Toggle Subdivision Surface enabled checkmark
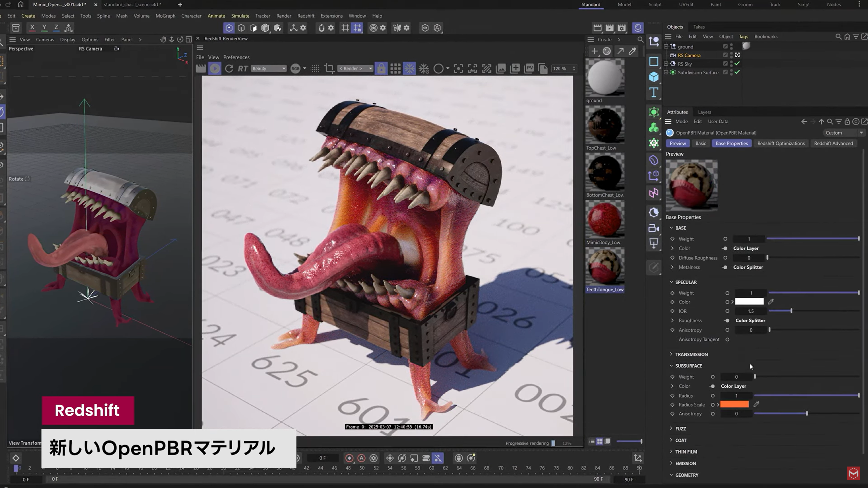This screenshot has width=868, height=488. [737, 72]
